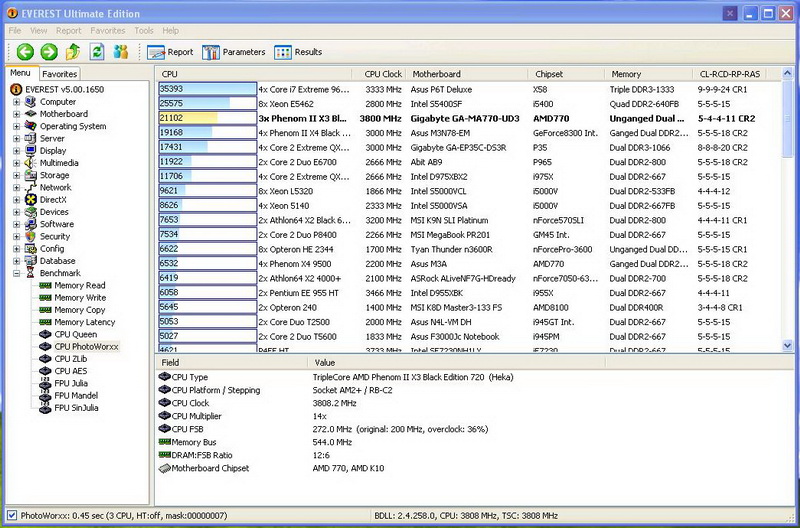Screen dimensions: 800x528
Task: Click results list scroll-down arrow
Action: click(x=787, y=345)
